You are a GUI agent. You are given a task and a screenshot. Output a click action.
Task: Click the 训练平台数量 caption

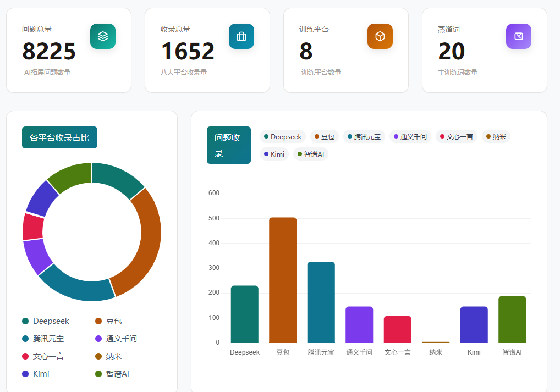[x=321, y=73]
